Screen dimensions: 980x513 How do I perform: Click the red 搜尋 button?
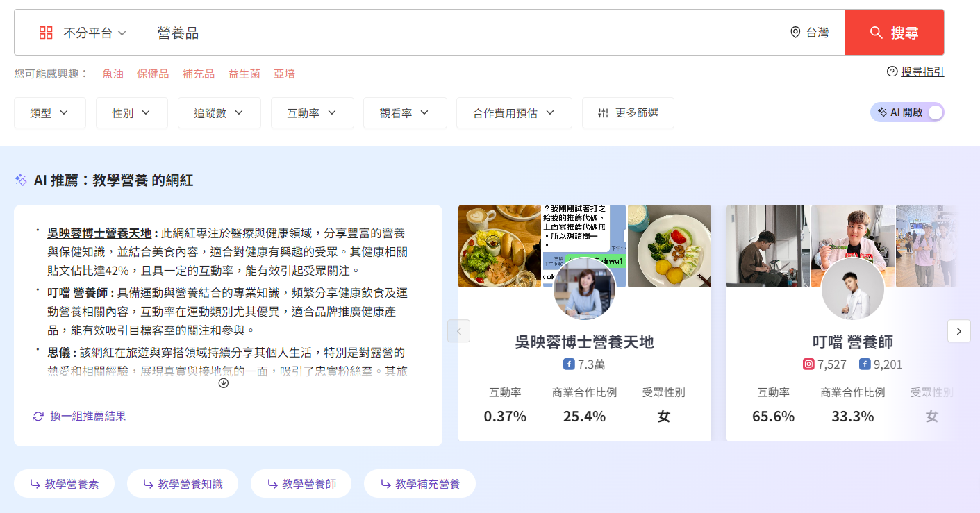click(x=894, y=33)
